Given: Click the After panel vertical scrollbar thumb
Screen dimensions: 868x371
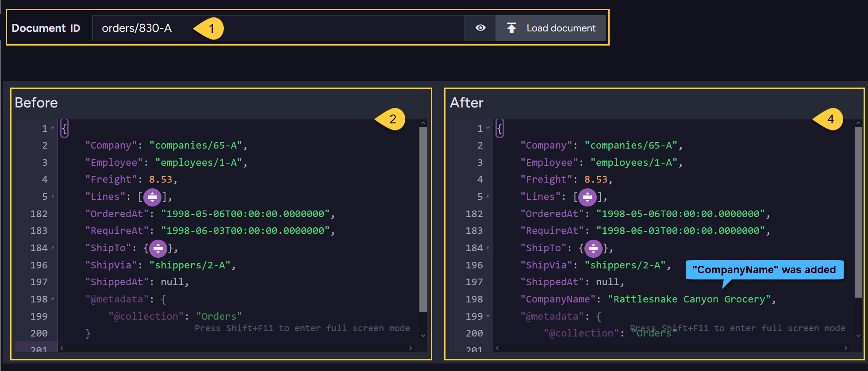Looking at the screenshot, I should pyautogui.click(x=858, y=212).
